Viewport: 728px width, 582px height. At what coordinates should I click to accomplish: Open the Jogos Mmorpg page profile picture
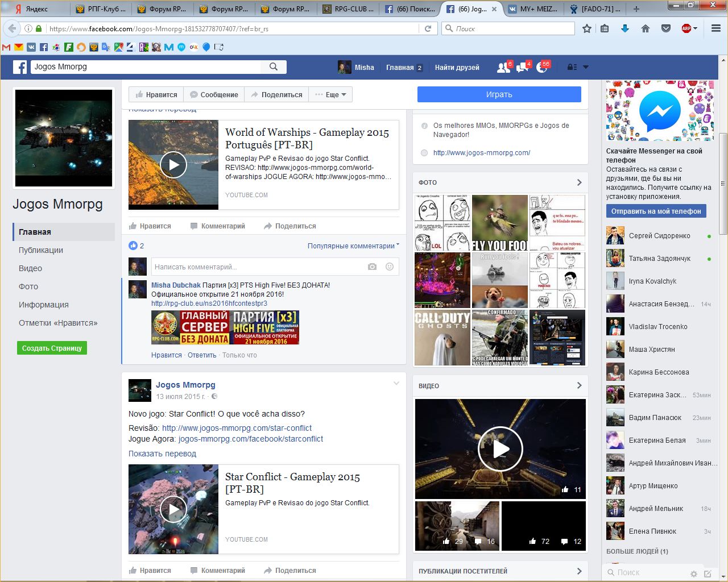64,138
